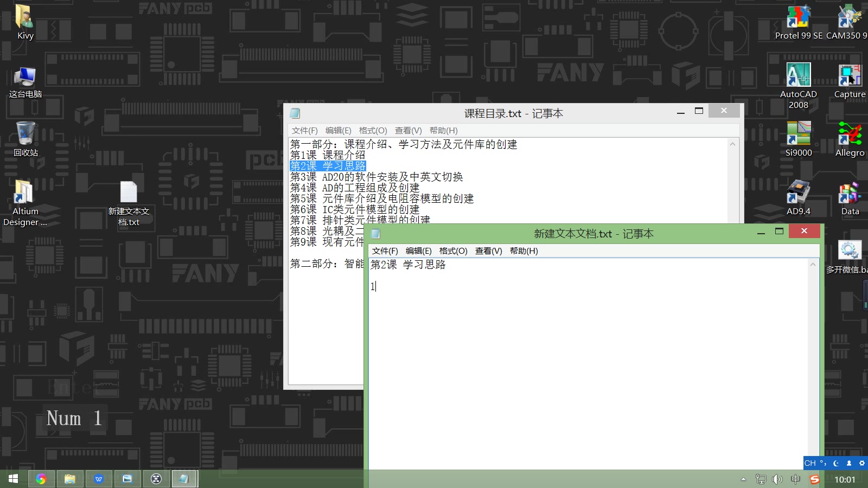Open the 这台电脑 desktop icon
The image size is (868, 488).
25,82
